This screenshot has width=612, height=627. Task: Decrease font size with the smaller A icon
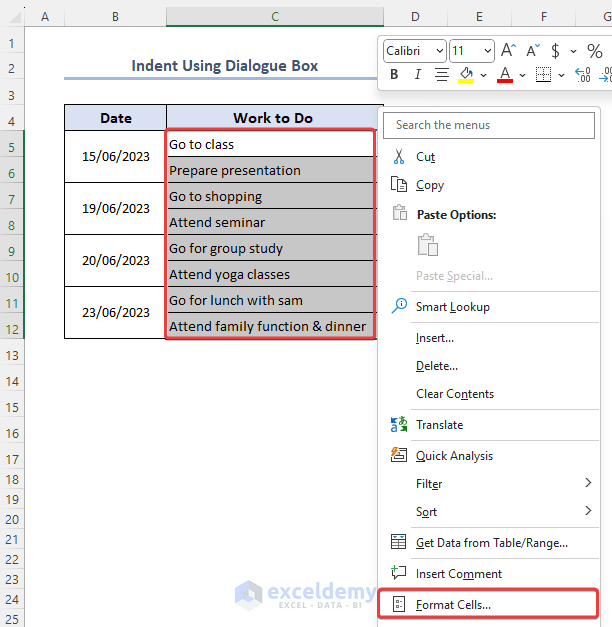(x=533, y=50)
